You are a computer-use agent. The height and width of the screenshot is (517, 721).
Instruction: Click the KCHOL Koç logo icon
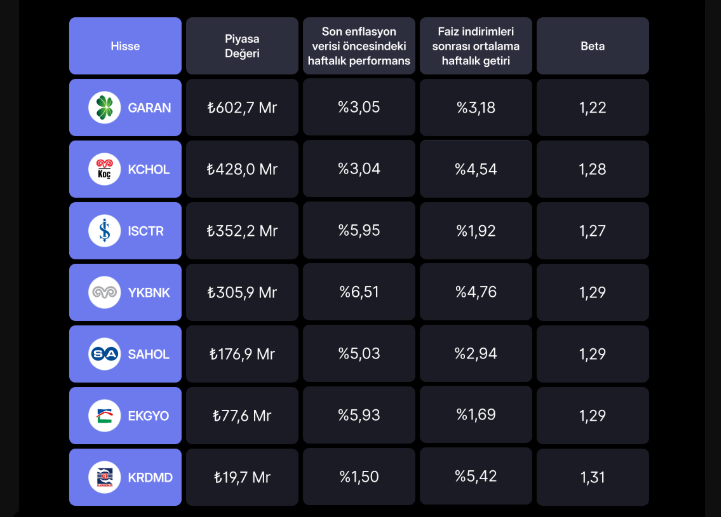click(104, 170)
